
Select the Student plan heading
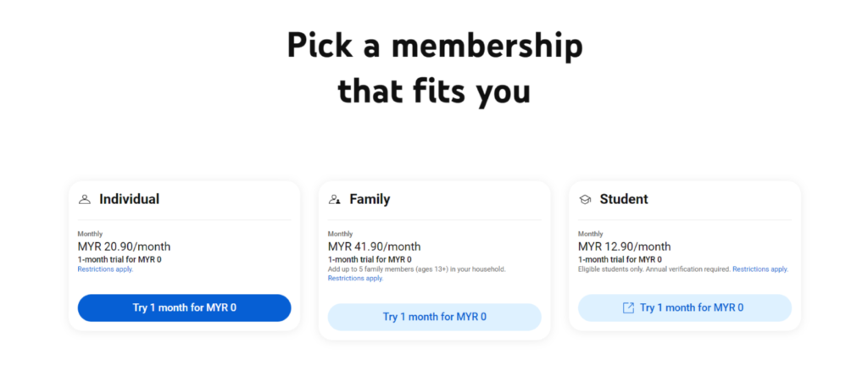(x=624, y=199)
